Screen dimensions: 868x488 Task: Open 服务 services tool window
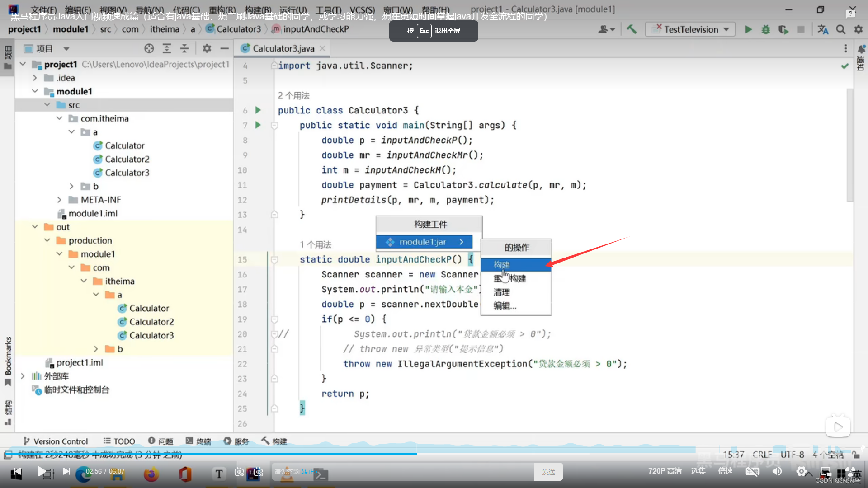(x=236, y=441)
